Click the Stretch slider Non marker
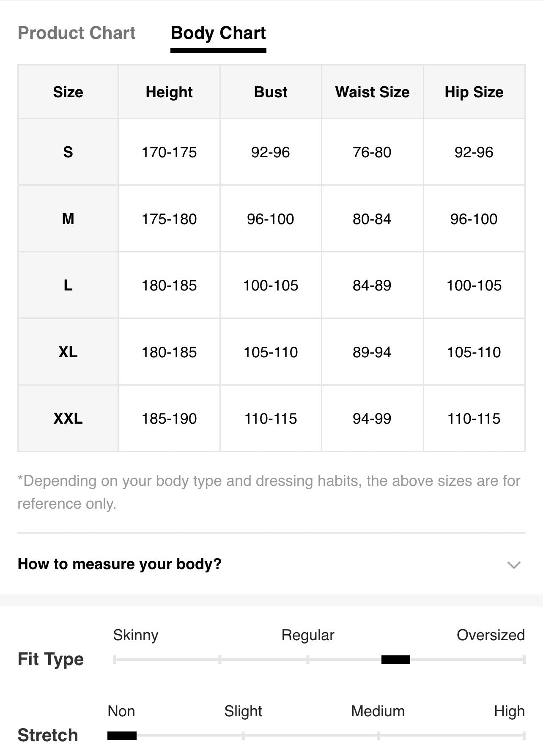Screen dimensions: 543x756 122,736
